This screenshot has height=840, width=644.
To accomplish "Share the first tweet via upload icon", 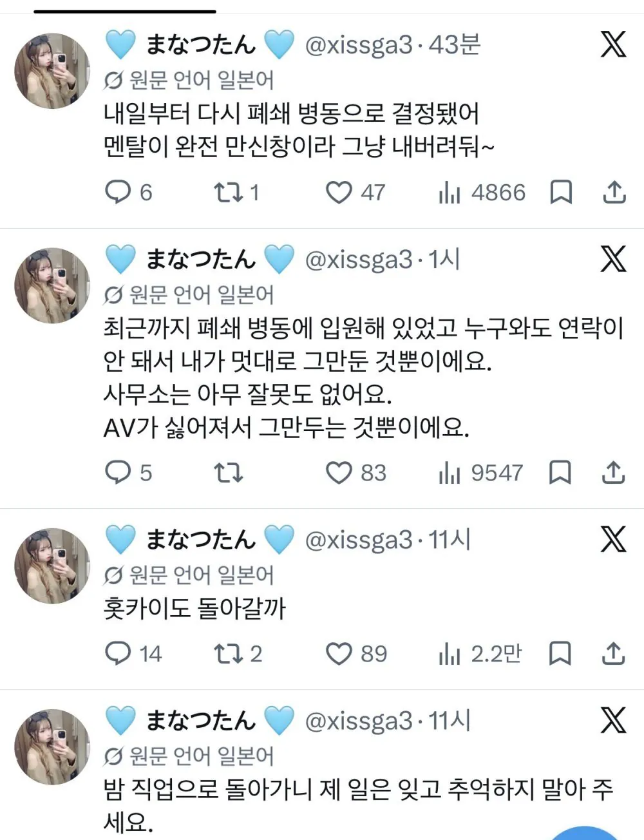I will pyautogui.click(x=614, y=192).
